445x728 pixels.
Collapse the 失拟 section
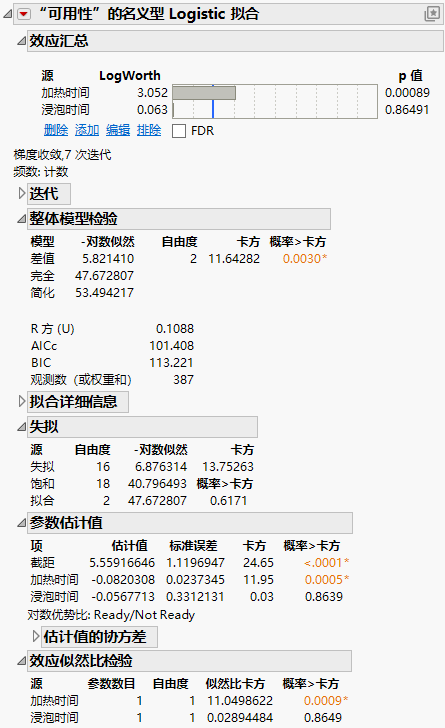pos(21,427)
